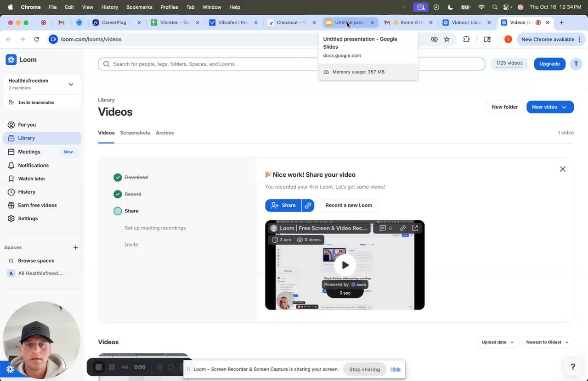Reload the Loom page
Image resolution: width=588 pixels, height=381 pixels.
click(36, 39)
